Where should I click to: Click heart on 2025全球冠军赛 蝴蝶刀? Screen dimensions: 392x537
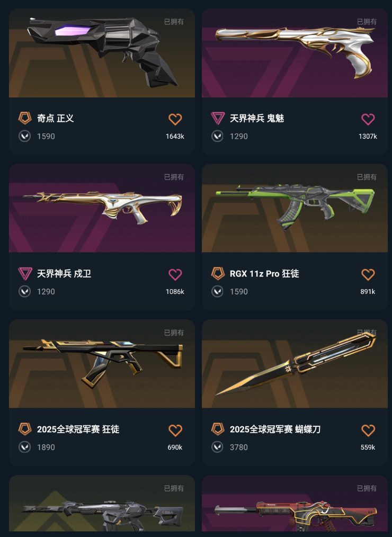tap(368, 430)
